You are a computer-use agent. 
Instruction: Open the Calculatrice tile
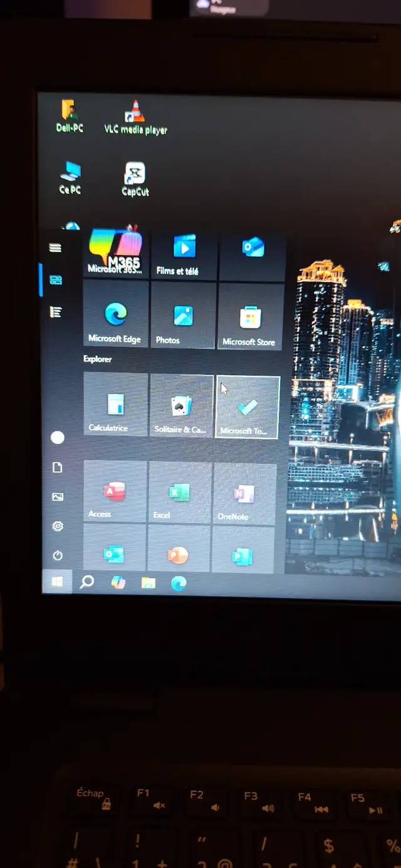point(115,405)
